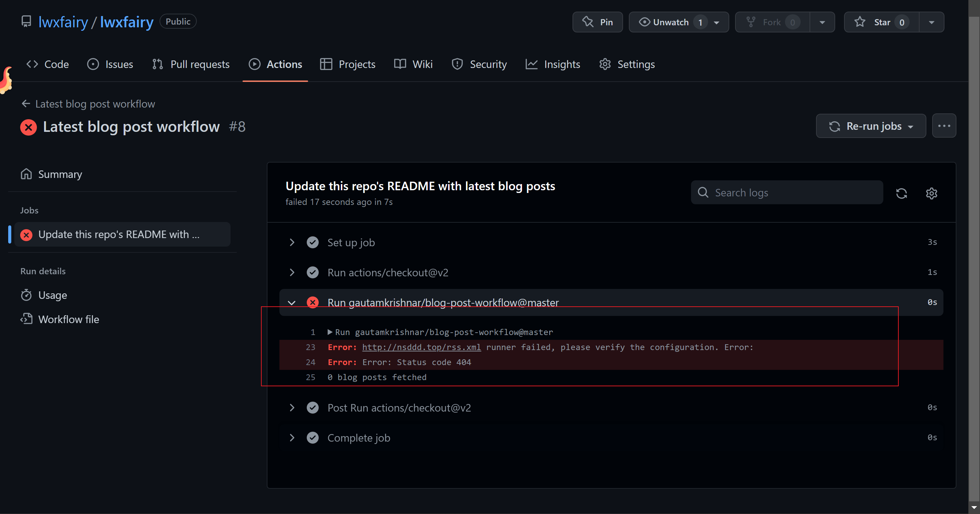Click the Security shield icon
980x514 pixels.
(457, 64)
